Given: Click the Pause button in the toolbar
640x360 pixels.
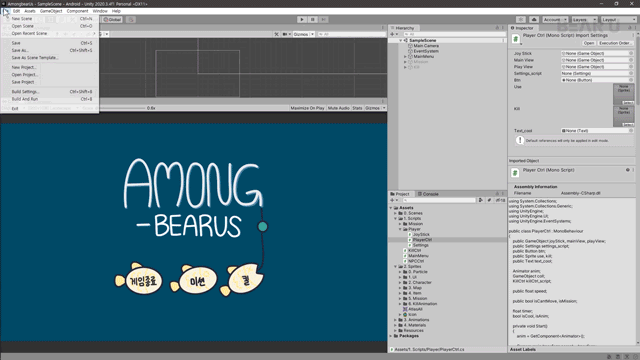Looking at the screenshot, I should coord(313,20).
